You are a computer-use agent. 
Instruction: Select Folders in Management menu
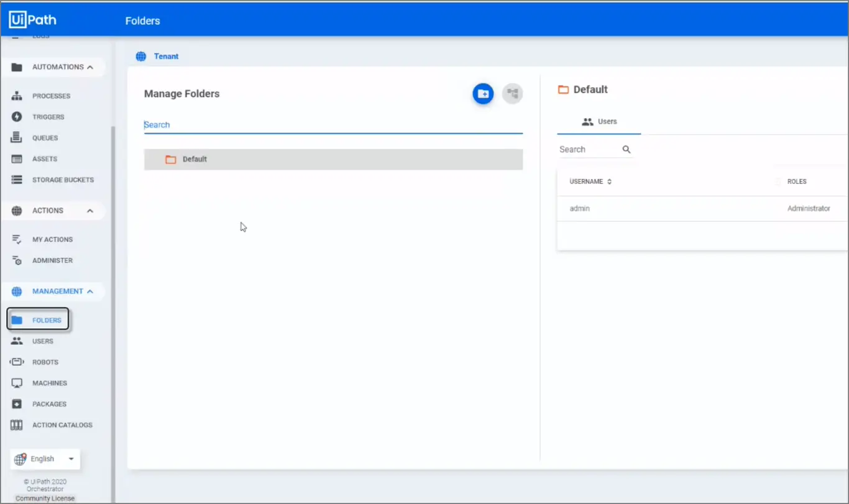[x=38, y=320]
